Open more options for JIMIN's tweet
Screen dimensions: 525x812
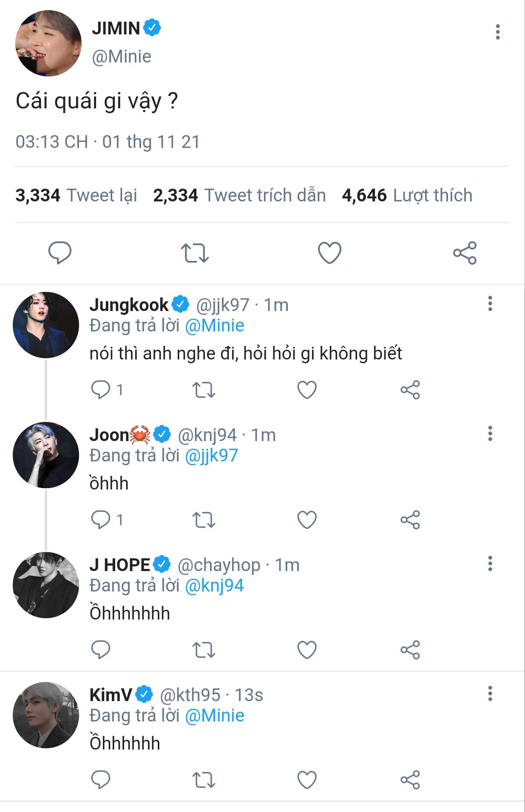pyautogui.click(x=497, y=32)
